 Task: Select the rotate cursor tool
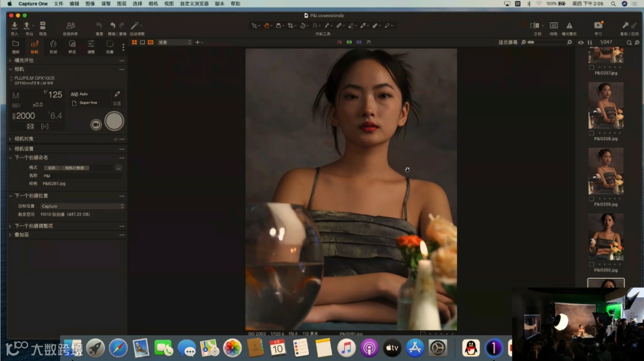coord(303,26)
